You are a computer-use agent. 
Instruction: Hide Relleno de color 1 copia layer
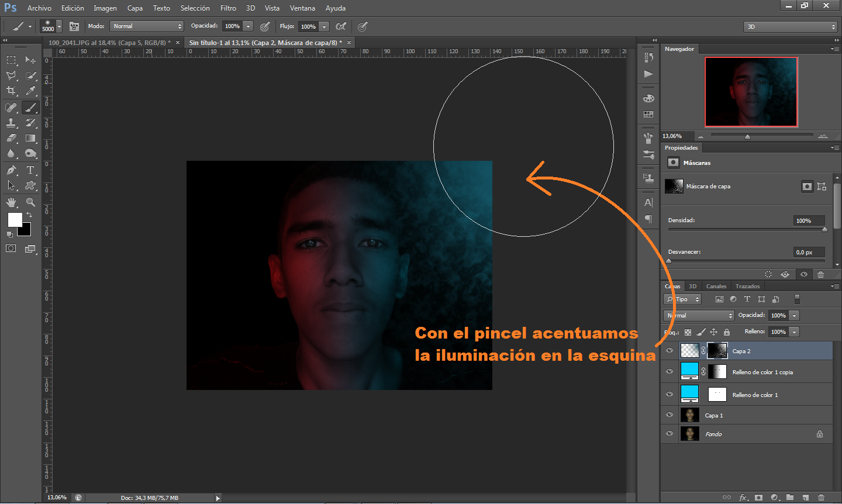tap(670, 372)
